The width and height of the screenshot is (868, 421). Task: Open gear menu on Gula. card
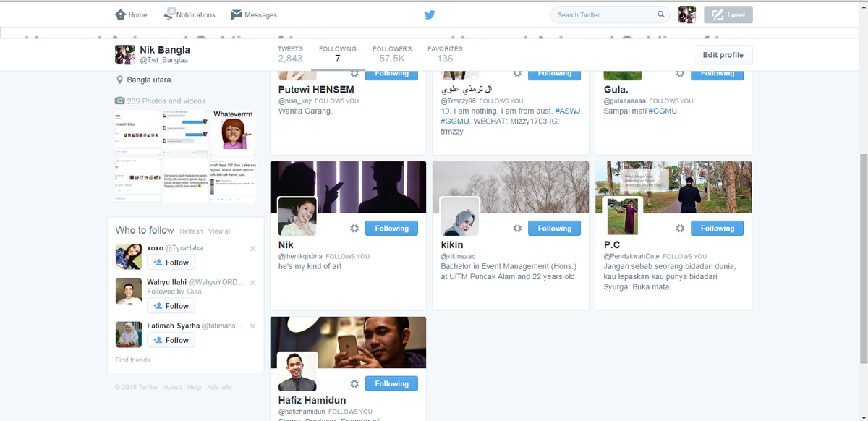pyautogui.click(x=680, y=73)
